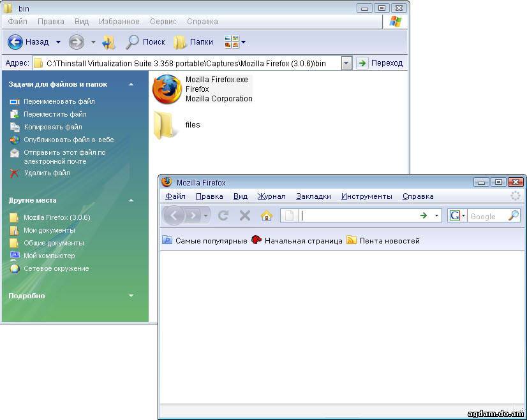Expand the Подробно details panel
The width and height of the screenshot is (527, 420).
pyautogui.click(x=131, y=296)
